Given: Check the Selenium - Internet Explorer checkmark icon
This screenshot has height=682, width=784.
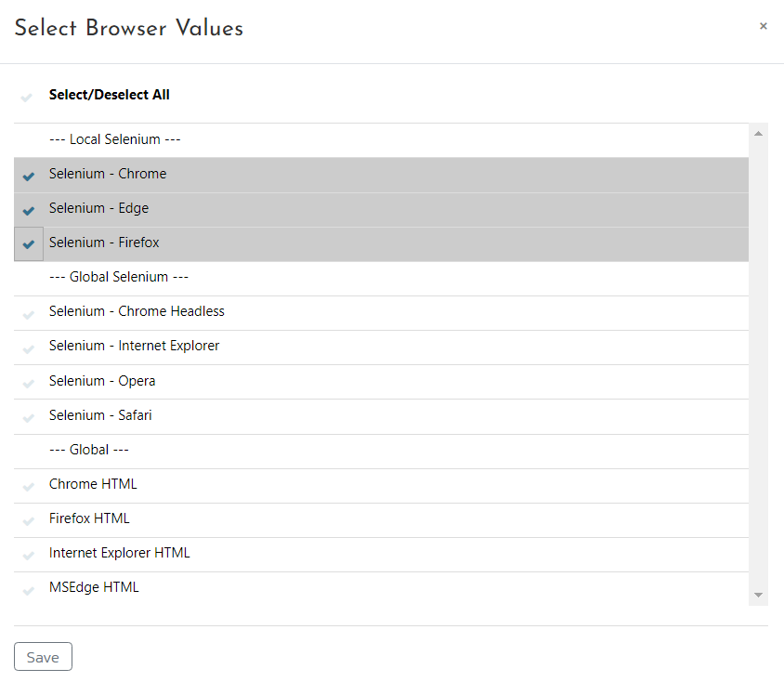Looking at the screenshot, I should [x=29, y=348].
